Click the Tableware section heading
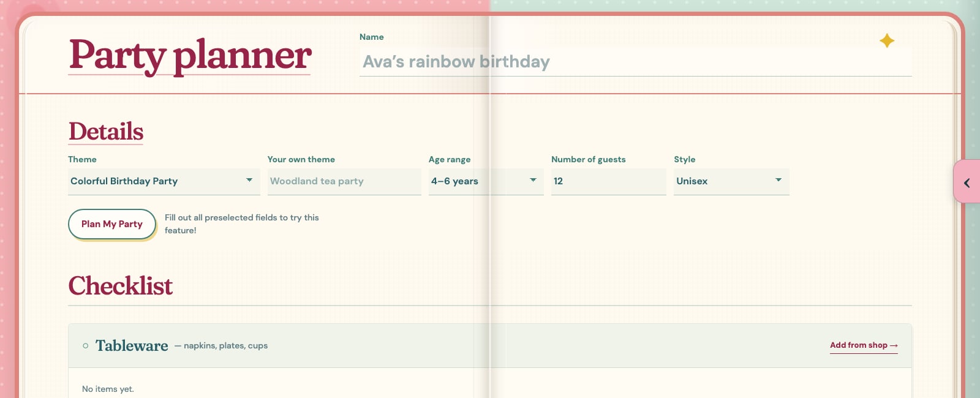 (132, 346)
